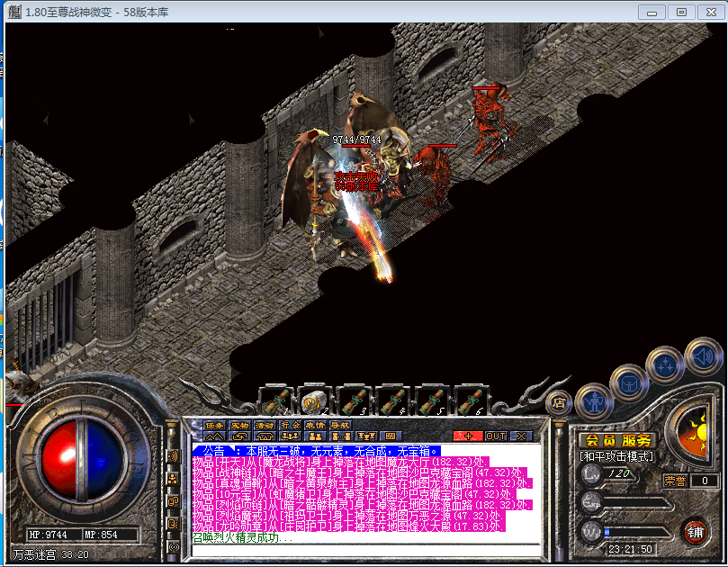
Task: Click the 公告 announcement line
Action: pyautogui.click(x=317, y=450)
